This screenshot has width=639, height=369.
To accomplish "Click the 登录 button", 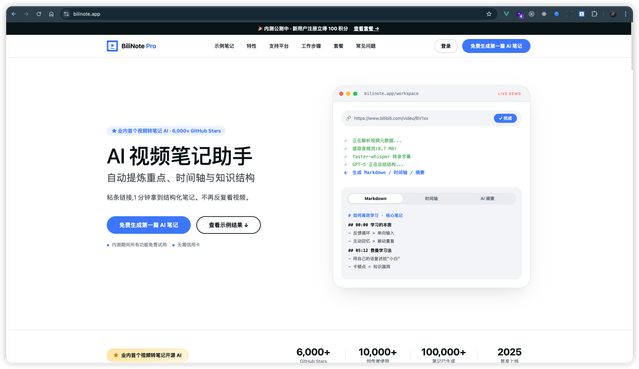I will click(x=446, y=46).
